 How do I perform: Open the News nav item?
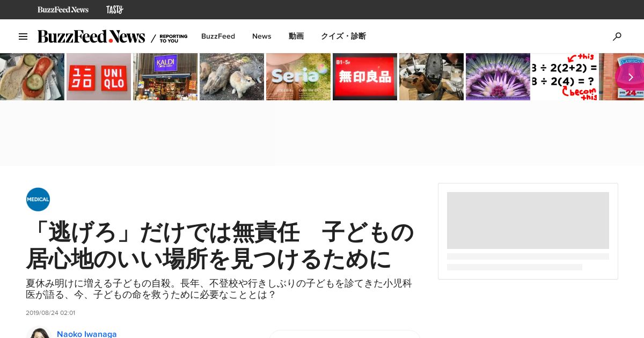(262, 36)
